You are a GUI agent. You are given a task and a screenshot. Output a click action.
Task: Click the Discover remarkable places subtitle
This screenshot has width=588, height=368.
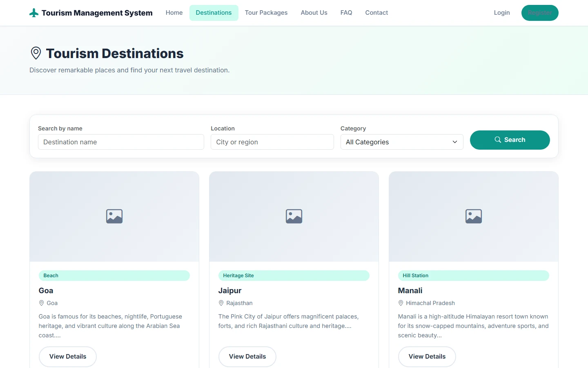129,70
